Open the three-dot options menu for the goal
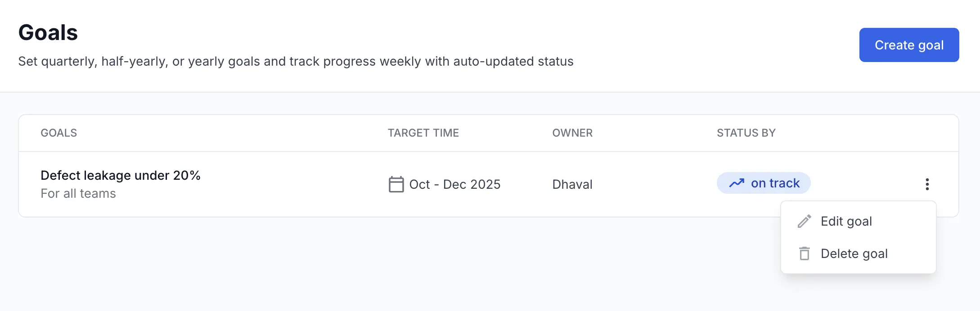Image resolution: width=980 pixels, height=311 pixels. [927, 184]
